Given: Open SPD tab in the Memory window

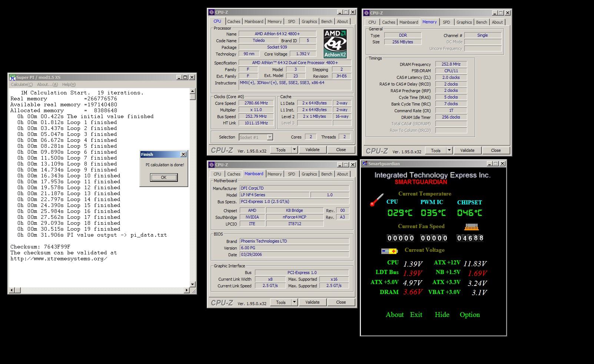Looking at the screenshot, I should pos(447,22).
